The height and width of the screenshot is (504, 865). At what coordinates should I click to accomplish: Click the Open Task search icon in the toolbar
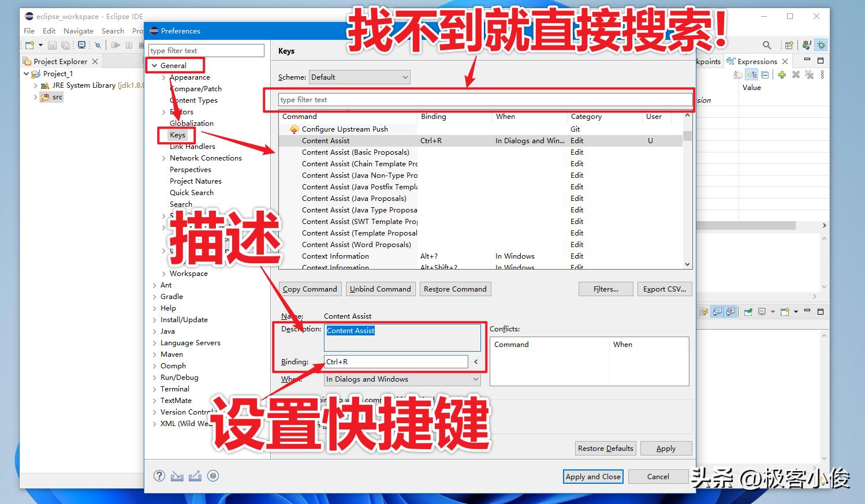(x=98, y=44)
